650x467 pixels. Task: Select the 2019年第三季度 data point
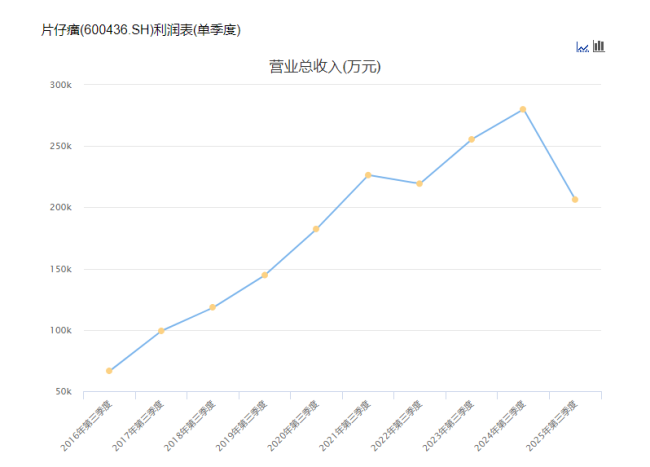point(265,275)
